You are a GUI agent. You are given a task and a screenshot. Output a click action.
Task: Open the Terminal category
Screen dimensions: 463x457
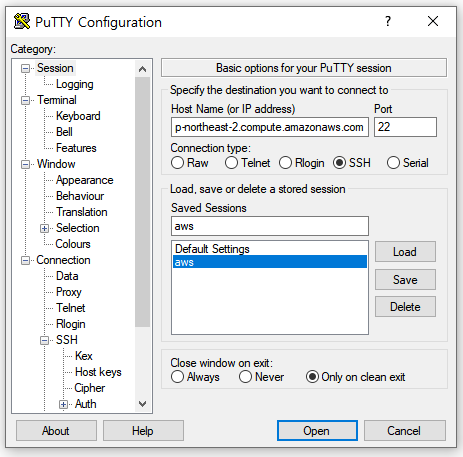pos(57,100)
